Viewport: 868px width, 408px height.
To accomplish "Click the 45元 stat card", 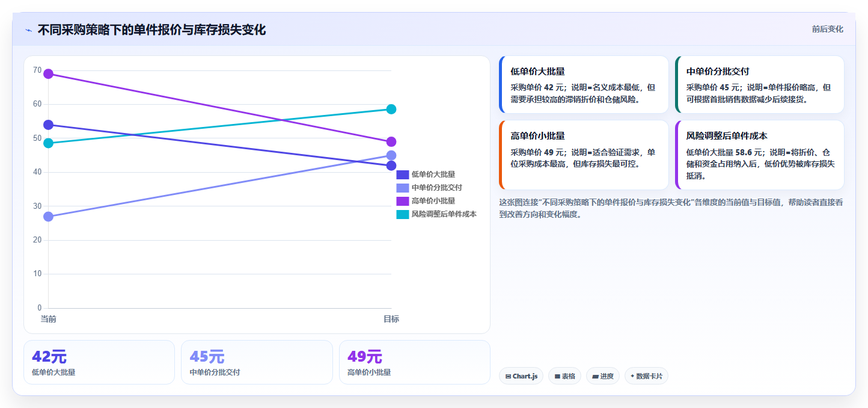I will click(257, 362).
